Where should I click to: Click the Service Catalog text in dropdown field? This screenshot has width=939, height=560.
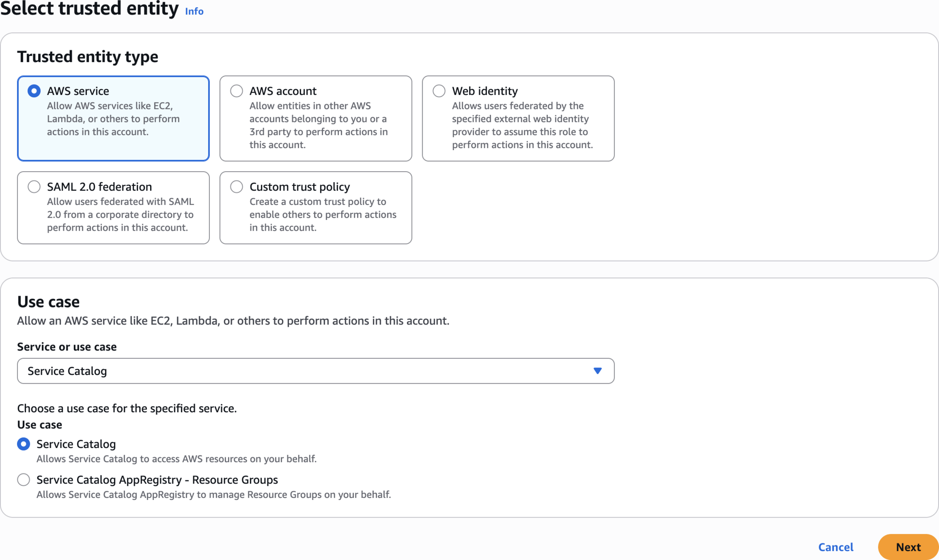pyautogui.click(x=67, y=371)
